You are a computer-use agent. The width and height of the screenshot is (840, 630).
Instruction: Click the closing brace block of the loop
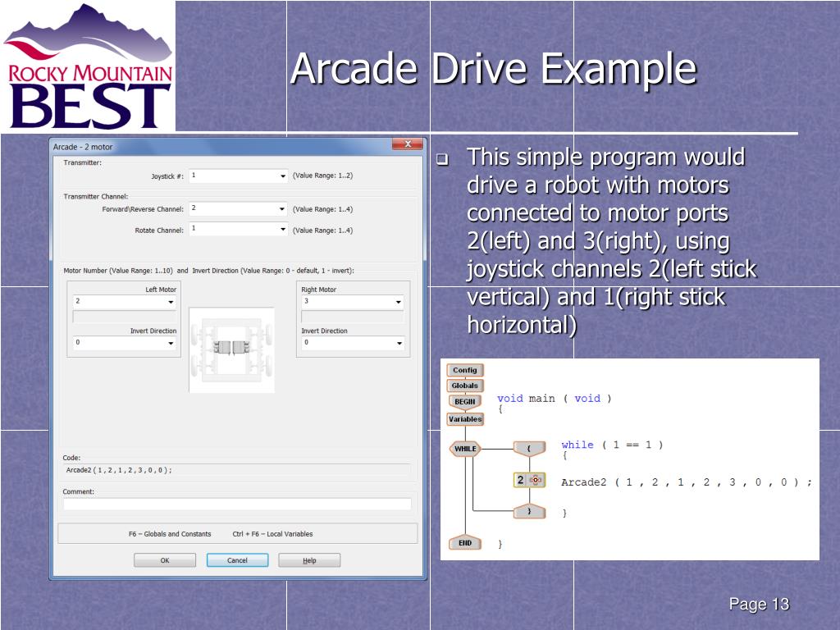529,512
